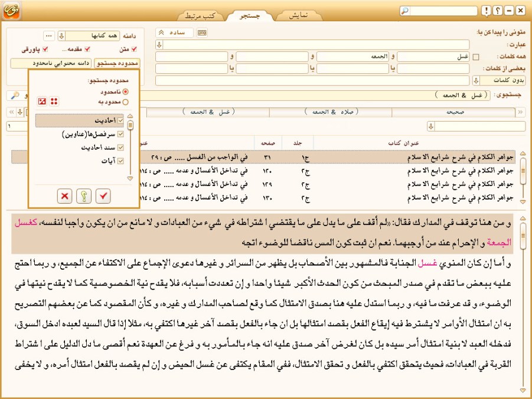Click the همه کلمات field containing غسل
This screenshot has height=399, width=532.
click(x=433, y=57)
